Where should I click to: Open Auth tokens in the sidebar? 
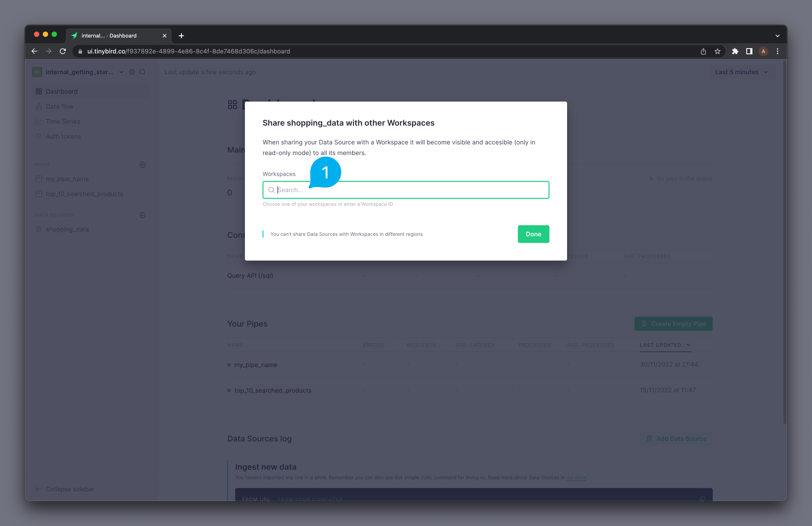coord(90,136)
